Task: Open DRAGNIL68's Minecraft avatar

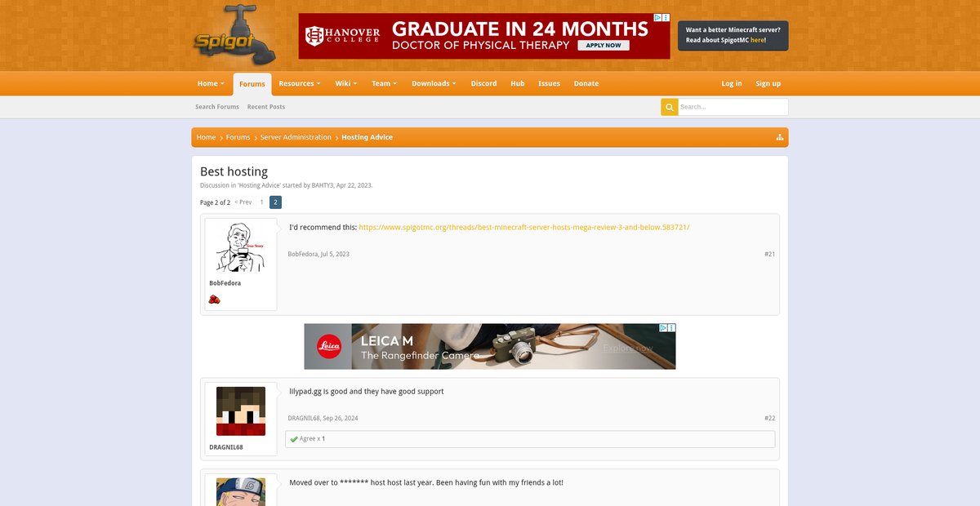Action: 241,411
